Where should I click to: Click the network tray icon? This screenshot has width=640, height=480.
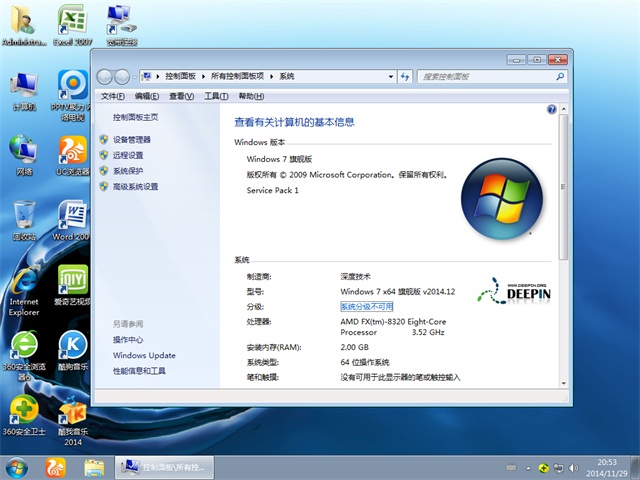point(558,468)
